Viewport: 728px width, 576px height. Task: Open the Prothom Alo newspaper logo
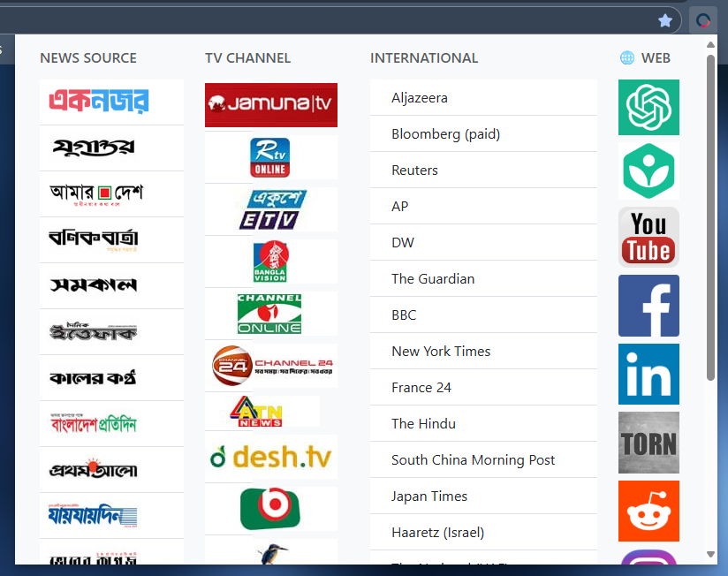94,469
